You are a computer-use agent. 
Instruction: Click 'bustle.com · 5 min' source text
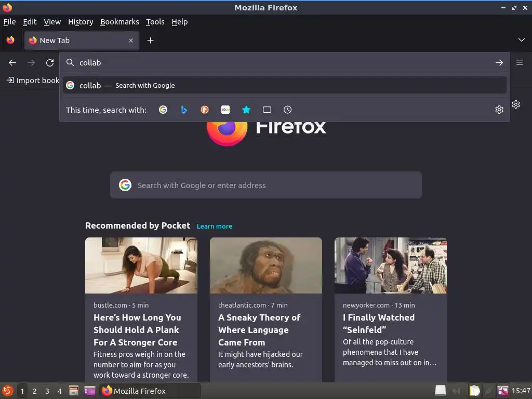point(121,305)
